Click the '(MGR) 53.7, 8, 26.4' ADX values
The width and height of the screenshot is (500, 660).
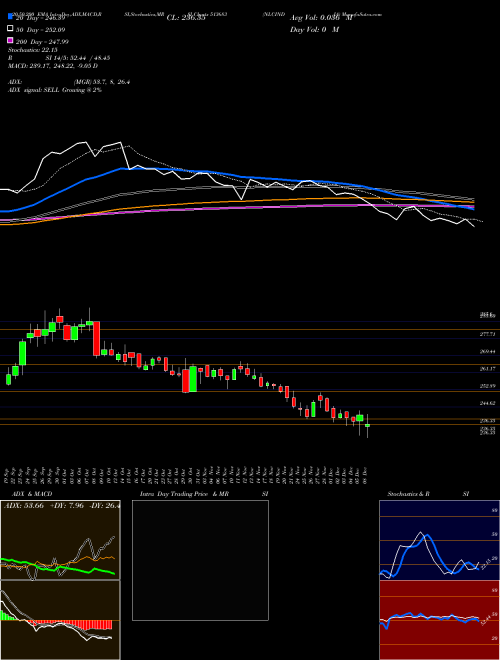101,82
